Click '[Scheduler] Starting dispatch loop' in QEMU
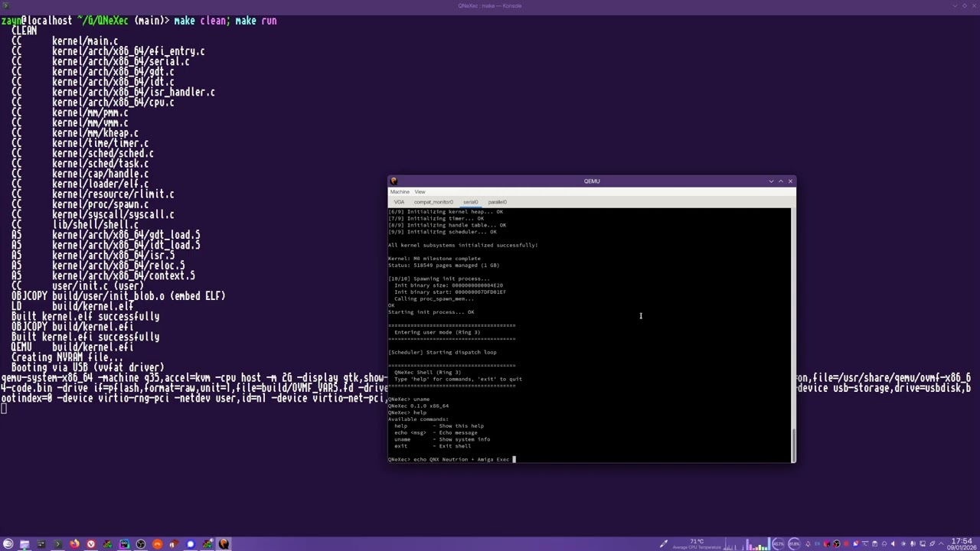Image resolution: width=980 pixels, height=551 pixels. (443, 352)
